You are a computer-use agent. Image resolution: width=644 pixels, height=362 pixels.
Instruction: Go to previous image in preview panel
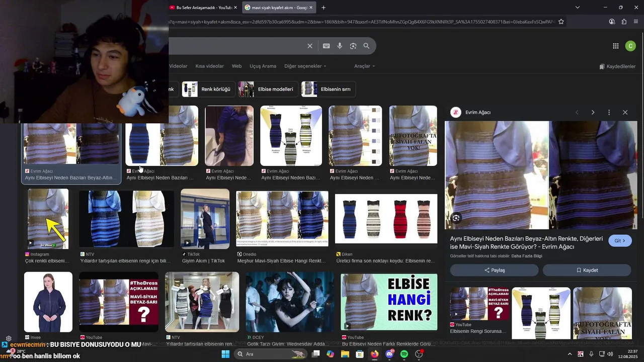577,112
